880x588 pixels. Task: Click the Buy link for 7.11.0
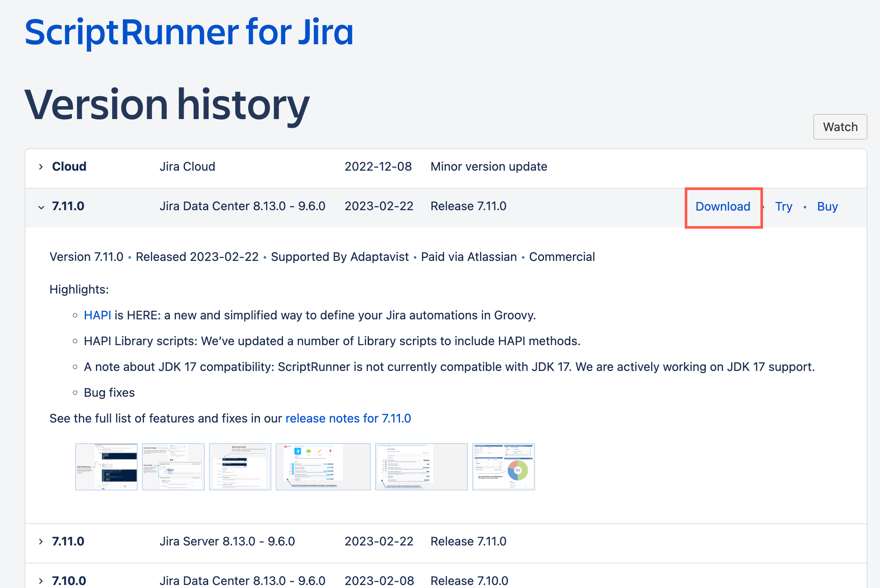coord(828,206)
